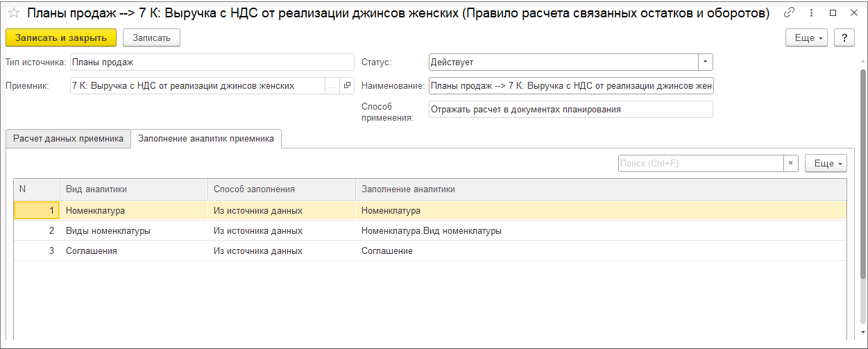Click the Наименование input field
Screen dimensions: 868x349
pyautogui.click(x=570, y=86)
